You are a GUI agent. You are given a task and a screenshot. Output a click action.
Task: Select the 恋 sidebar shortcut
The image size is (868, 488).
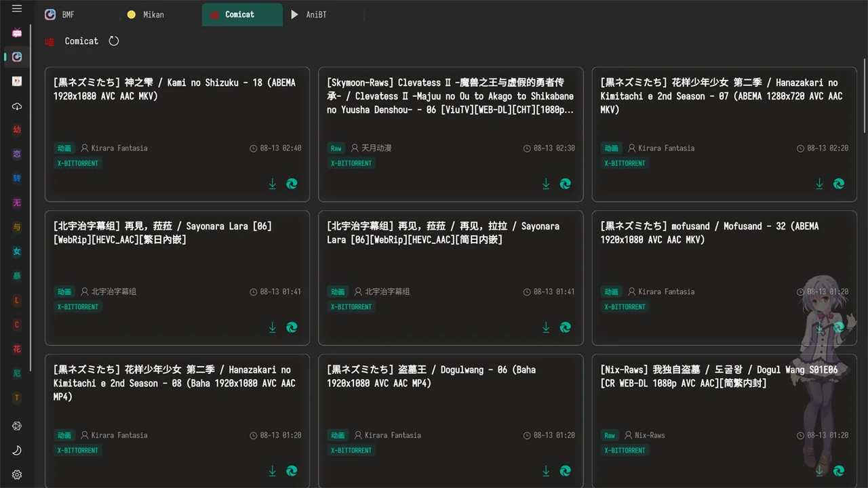(17, 154)
